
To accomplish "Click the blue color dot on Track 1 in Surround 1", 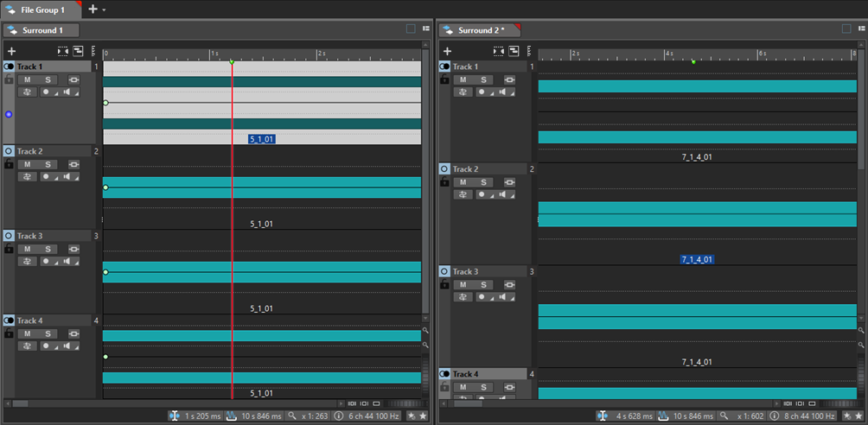I will pyautogui.click(x=9, y=114).
